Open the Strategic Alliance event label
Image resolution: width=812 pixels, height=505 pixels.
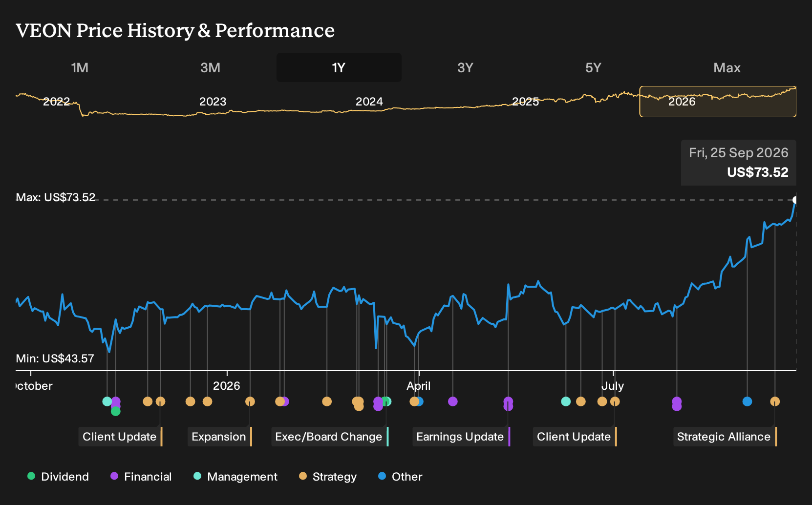(x=725, y=437)
